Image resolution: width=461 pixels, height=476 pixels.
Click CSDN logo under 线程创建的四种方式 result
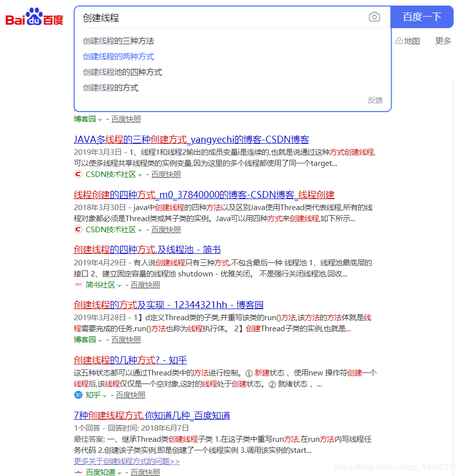pyautogui.click(x=78, y=230)
